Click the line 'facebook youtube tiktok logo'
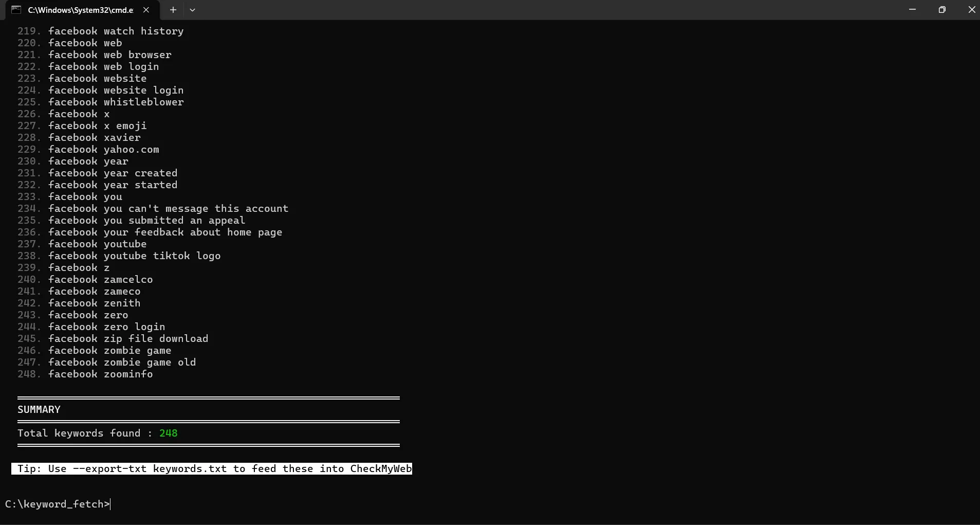This screenshot has height=525, width=980. [135, 256]
